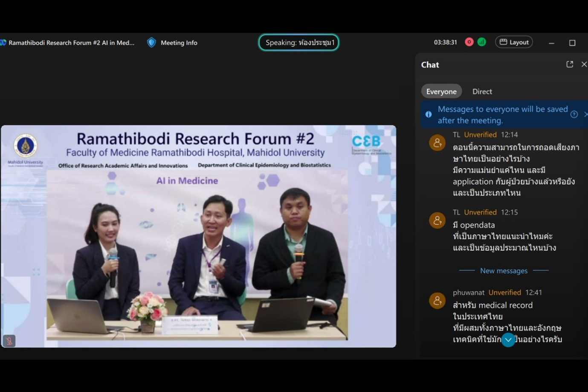Screen dimensions: 588x392
Task: Click the New messages divider label
Action: (504, 270)
